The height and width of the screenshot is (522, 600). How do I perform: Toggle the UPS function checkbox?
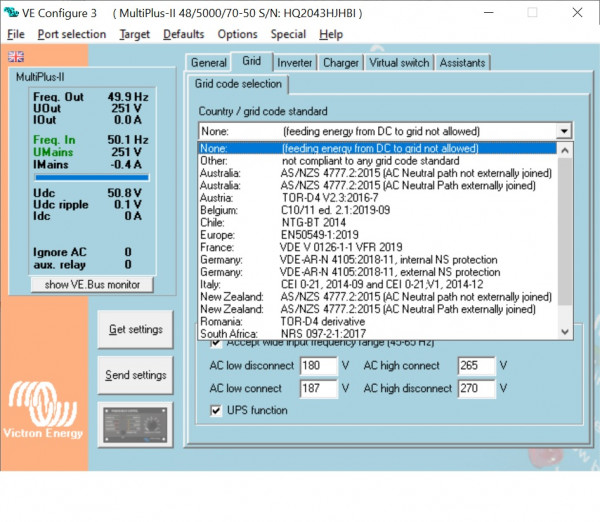[216, 411]
